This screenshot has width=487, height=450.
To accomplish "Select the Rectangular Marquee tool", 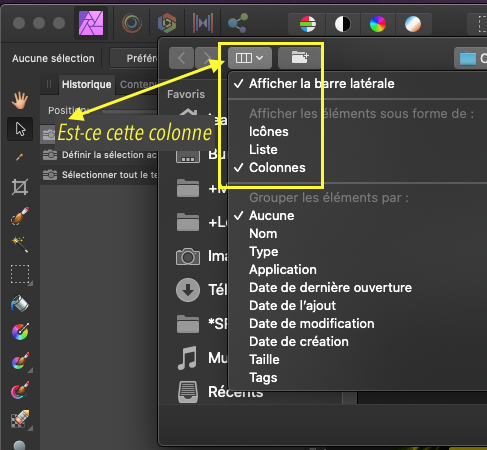I will coord(20,274).
